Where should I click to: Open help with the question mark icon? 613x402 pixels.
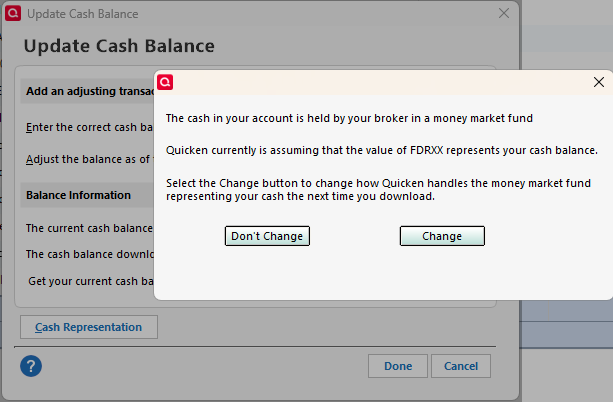pos(31,366)
